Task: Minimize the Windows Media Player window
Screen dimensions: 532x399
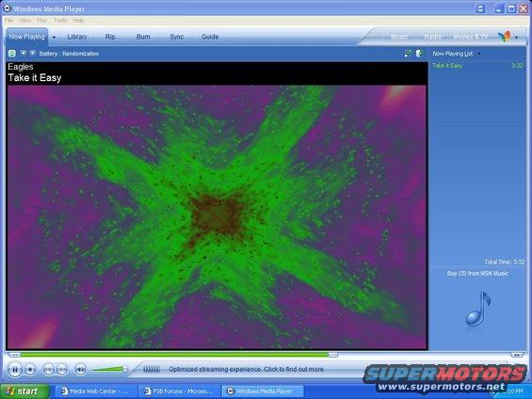Action: pyautogui.click(x=498, y=8)
